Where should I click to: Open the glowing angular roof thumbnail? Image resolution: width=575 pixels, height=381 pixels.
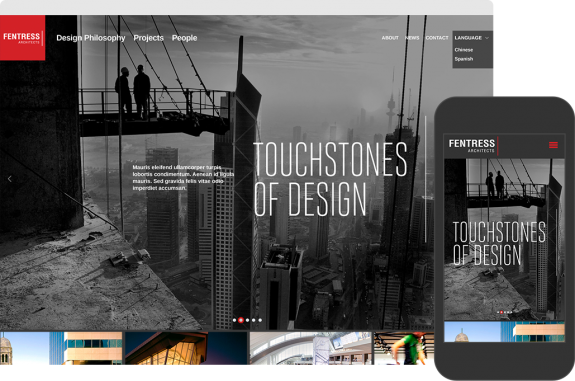(x=186, y=348)
